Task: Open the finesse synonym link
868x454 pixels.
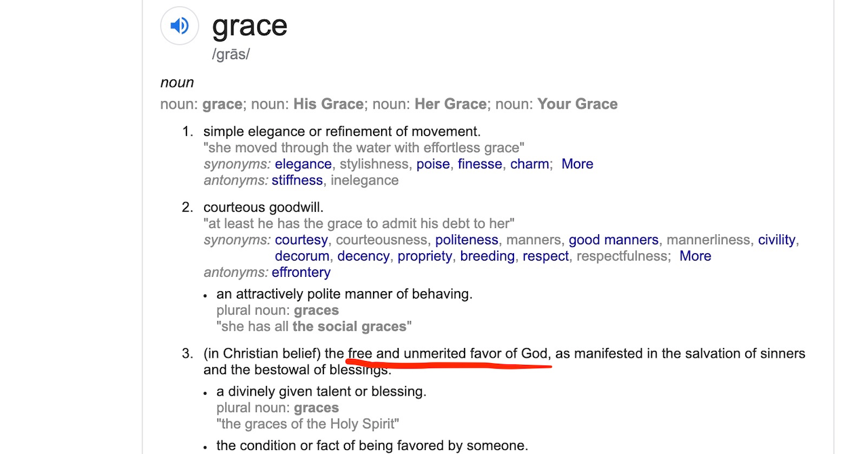Action: point(479,164)
